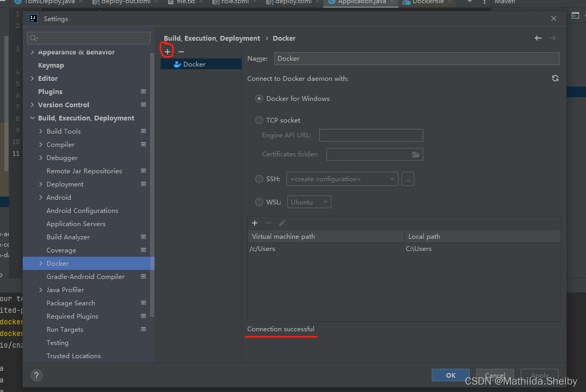
Task: Open Keymap settings page
Action: pos(51,66)
